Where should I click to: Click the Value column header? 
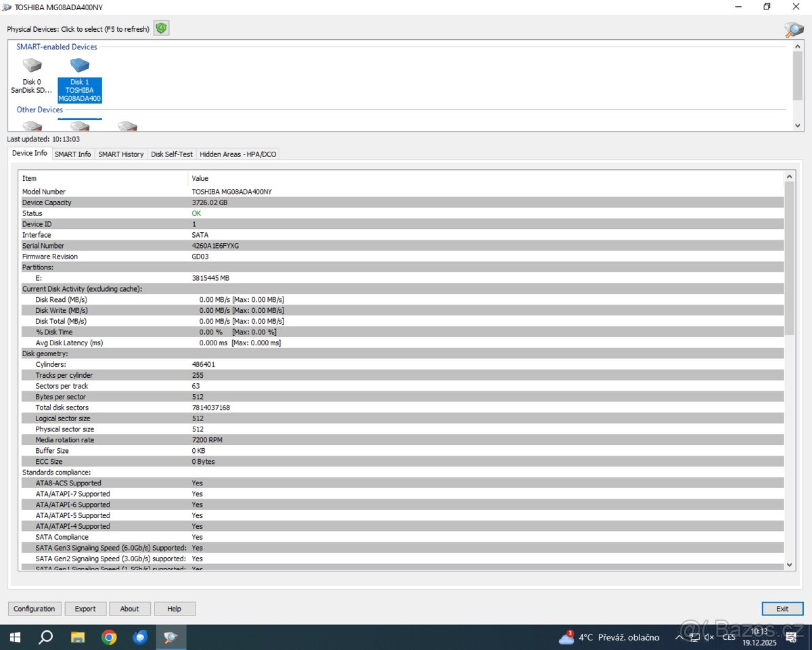tap(486, 178)
